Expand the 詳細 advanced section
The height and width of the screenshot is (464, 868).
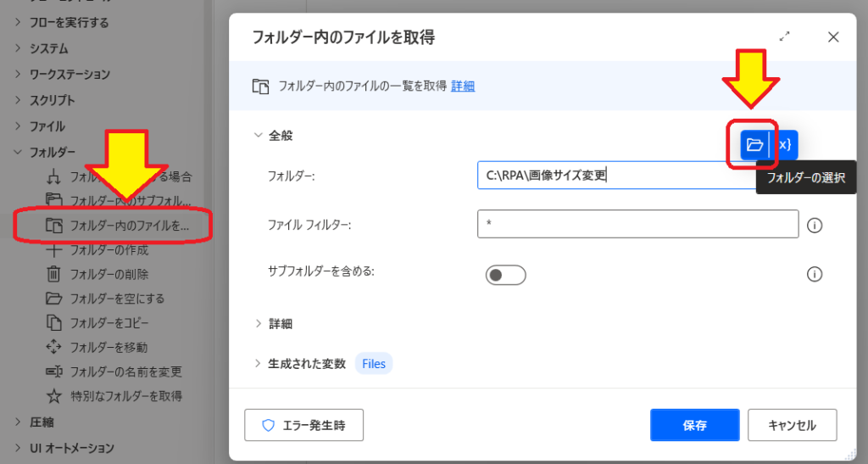pyautogui.click(x=258, y=323)
